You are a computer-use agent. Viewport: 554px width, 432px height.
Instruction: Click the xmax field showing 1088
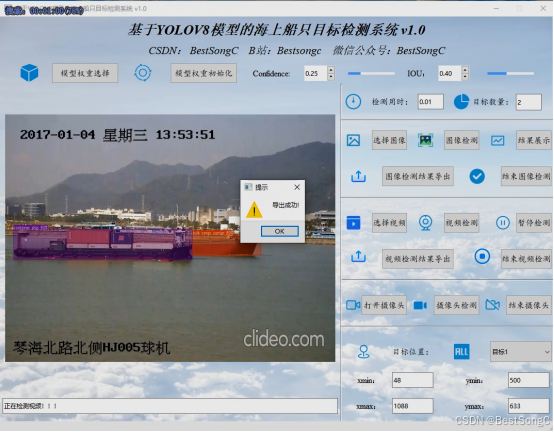click(x=413, y=406)
